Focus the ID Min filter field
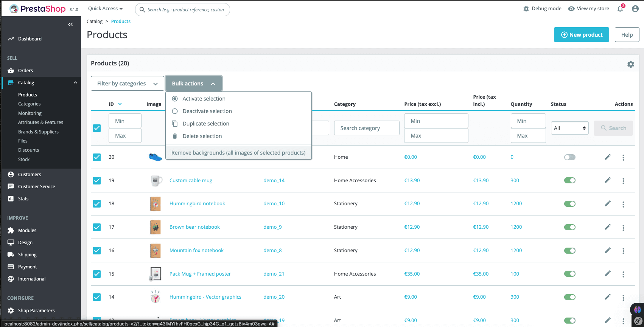The image size is (644, 327). tap(125, 121)
